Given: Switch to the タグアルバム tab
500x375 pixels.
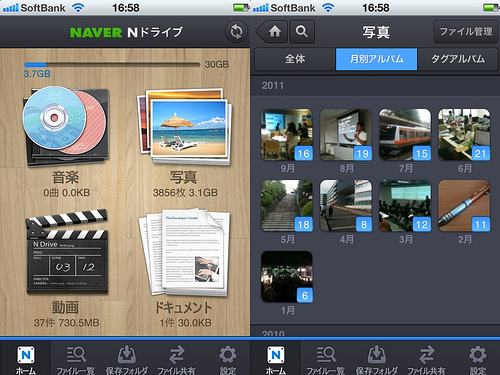Looking at the screenshot, I should click(457, 59).
